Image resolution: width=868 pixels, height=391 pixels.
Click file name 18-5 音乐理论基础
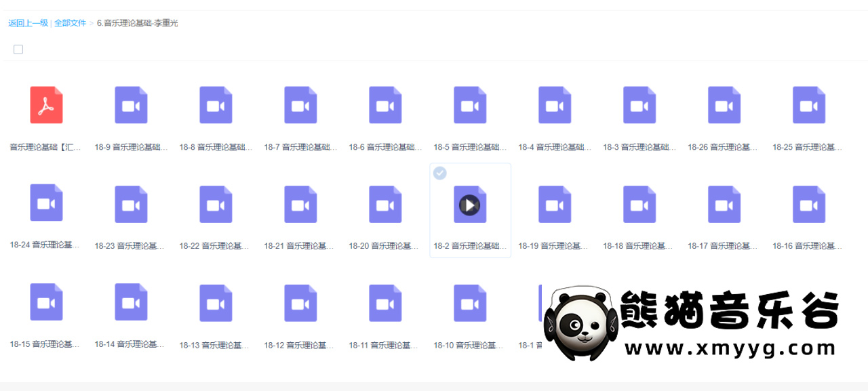[x=470, y=147]
